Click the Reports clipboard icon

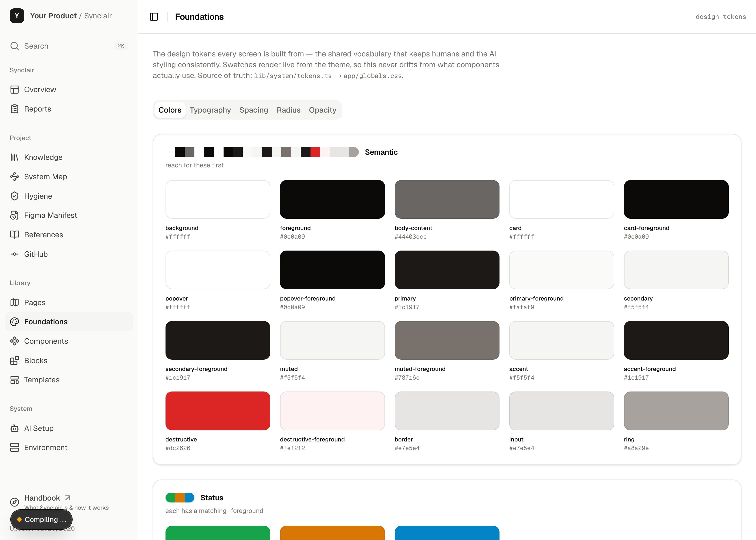pos(15,109)
